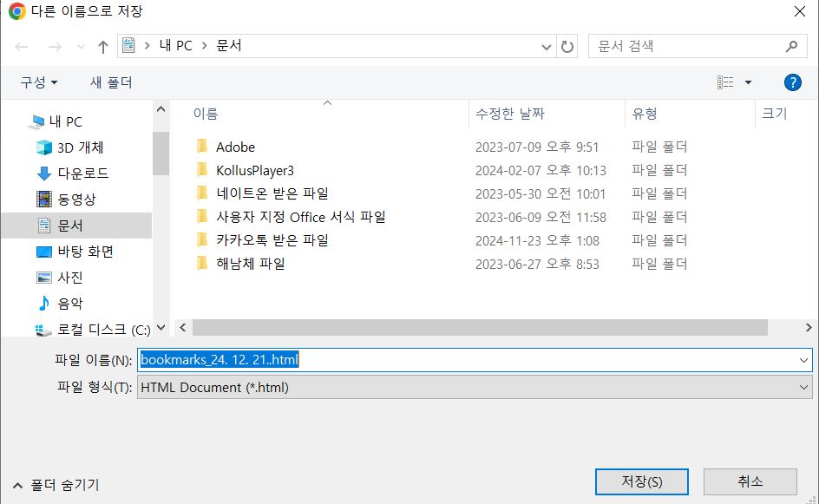Create a new folder with 새 폴더

tap(111, 82)
